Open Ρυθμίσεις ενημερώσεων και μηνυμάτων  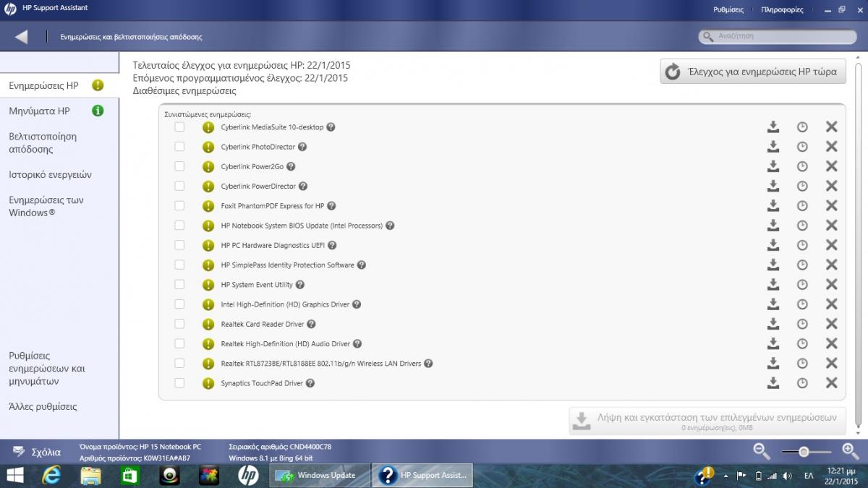tap(47, 369)
